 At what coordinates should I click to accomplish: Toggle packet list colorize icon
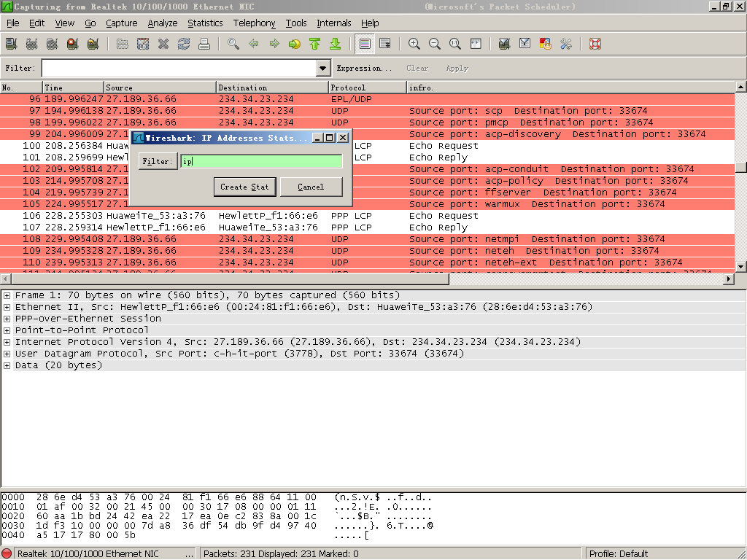365,44
